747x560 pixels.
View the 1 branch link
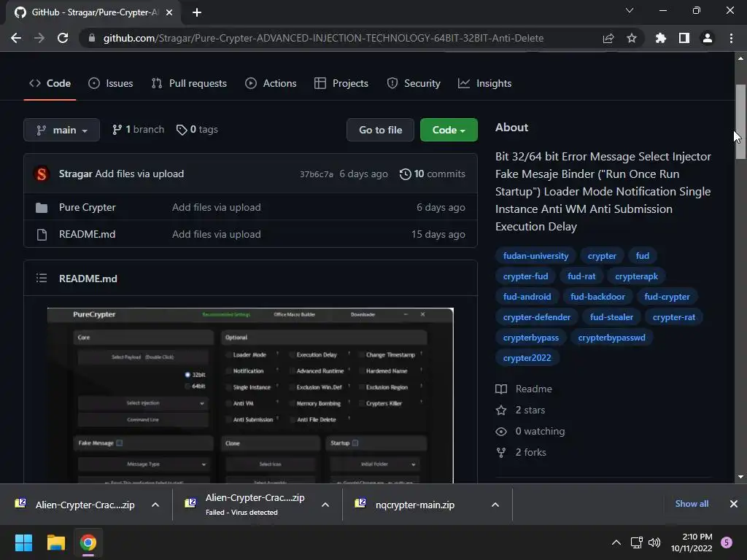coord(138,130)
